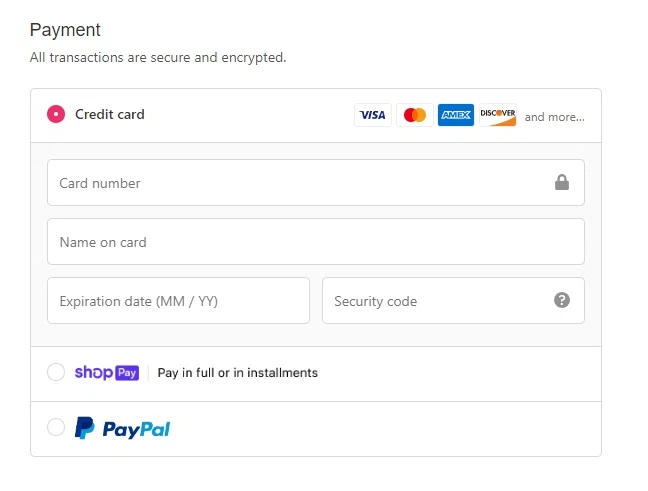The height and width of the screenshot is (491, 648).
Task: Click the Payment section heading
Action: [65, 30]
